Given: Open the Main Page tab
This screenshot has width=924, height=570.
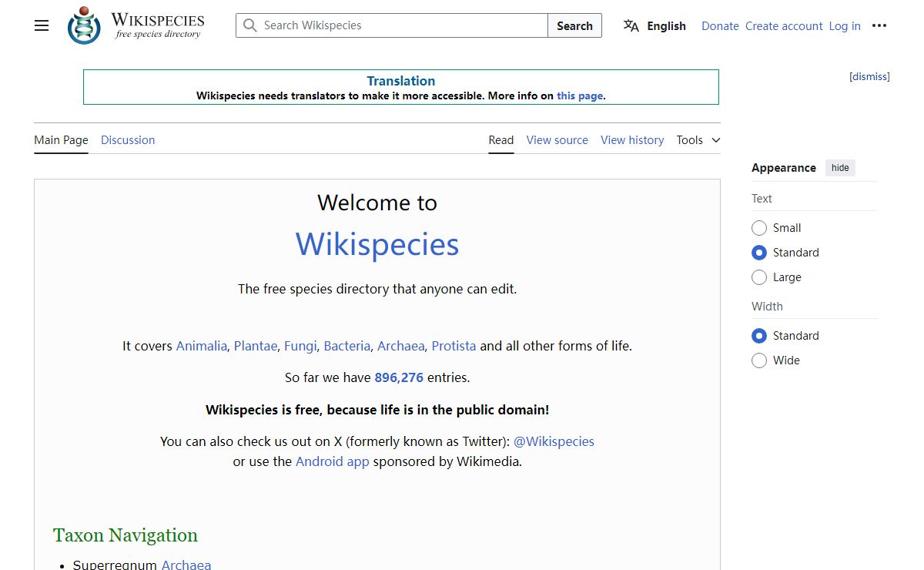Looking at the screenshot, I should (x=61, y=140).
